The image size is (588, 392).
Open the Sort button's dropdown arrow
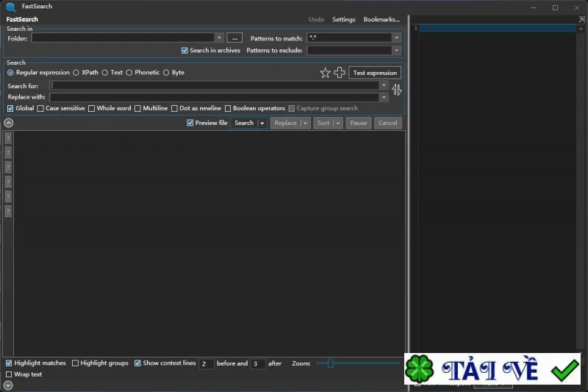pos(338,123)
